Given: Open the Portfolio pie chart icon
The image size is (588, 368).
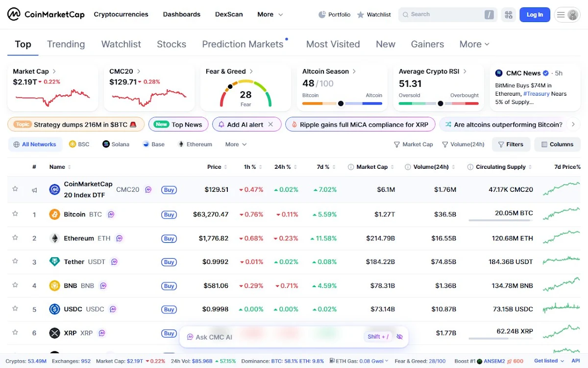Looking at the screenshot, I should 322,15.
